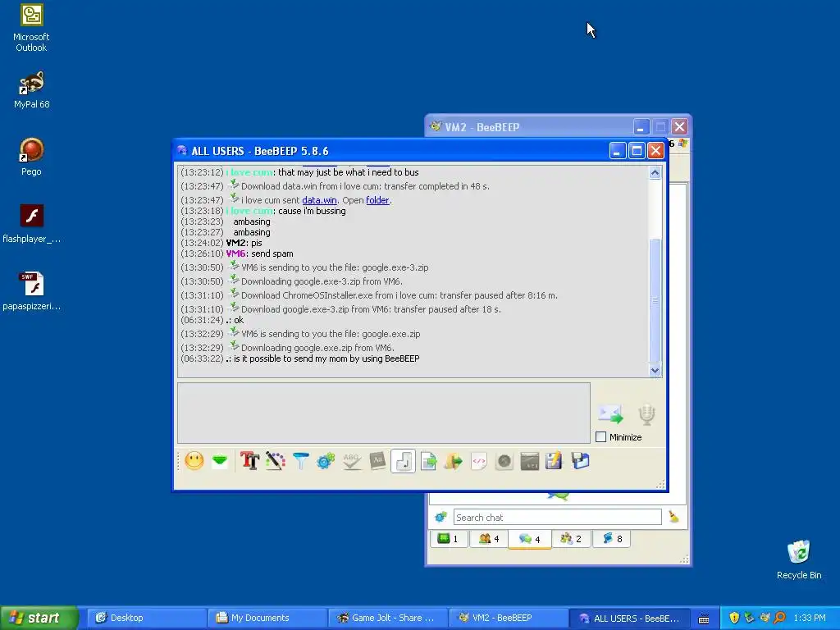Click the gray screenshot window icon
This screenshot has width=840, height=630.
[x=529, y=461]
